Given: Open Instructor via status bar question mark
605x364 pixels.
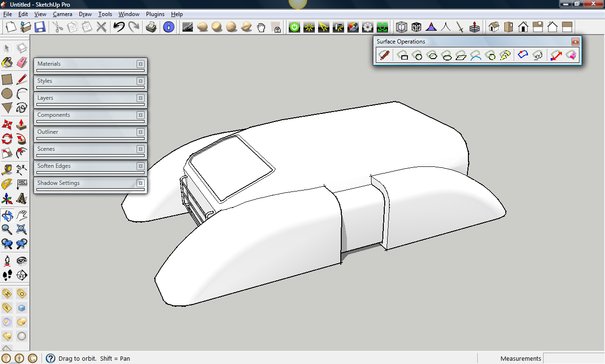Looking at the screenshot, I should (x=51, y=358).
